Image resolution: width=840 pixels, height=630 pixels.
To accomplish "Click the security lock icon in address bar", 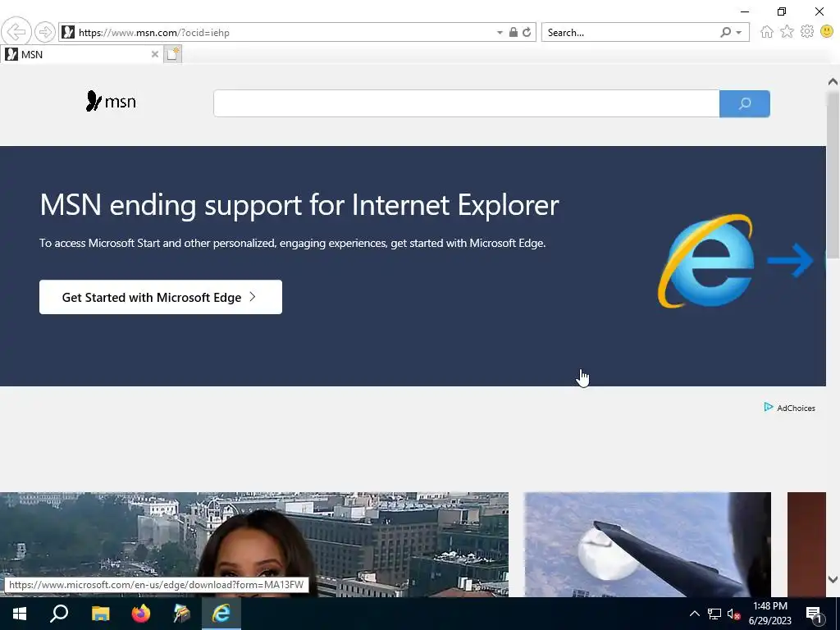I will [514, 32].
